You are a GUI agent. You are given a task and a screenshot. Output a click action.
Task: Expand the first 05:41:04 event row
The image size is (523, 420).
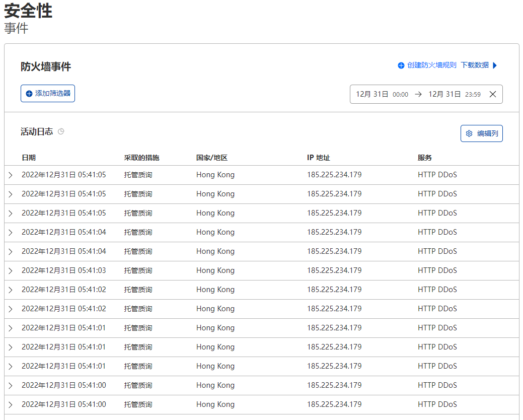[x=11, y=233]
